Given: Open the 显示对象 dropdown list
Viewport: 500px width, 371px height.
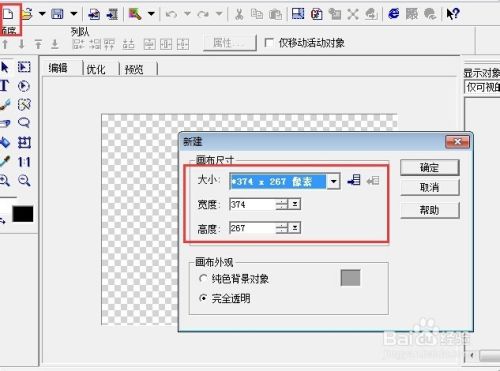Looking at the screenshot, I should tap(482, 87).
